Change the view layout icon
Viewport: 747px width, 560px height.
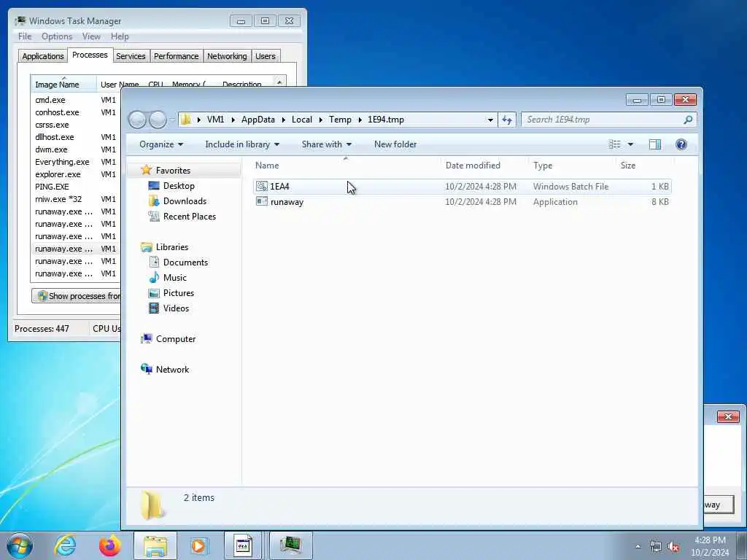pyautogui.click(x=614, y=144)
